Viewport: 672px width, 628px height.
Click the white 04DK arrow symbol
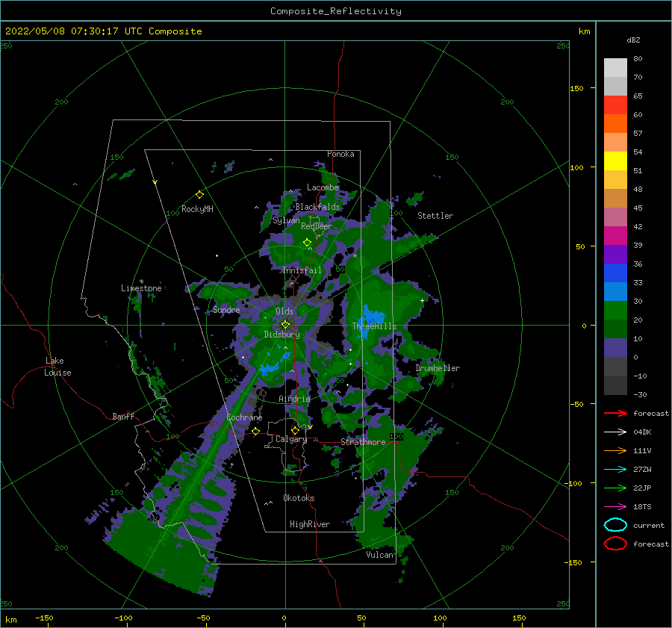point(615,432)
